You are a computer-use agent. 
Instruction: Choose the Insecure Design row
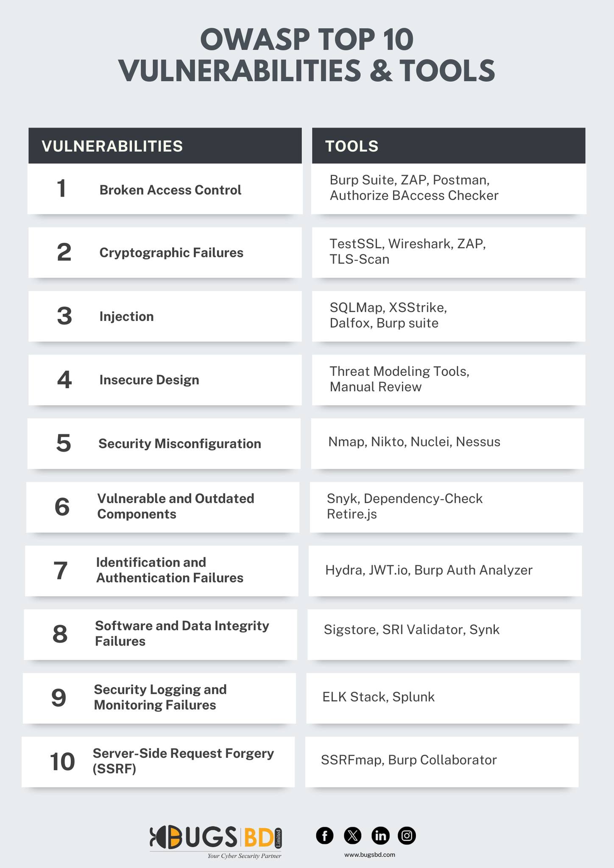(165, 380)
